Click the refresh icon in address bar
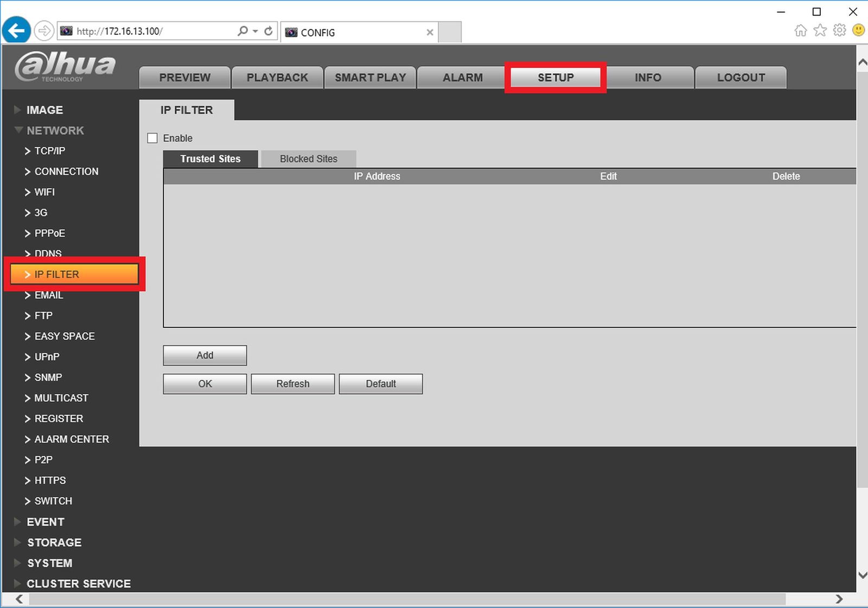Image resolution: width=868 pixels, height=608 pixels. point(269,31)
